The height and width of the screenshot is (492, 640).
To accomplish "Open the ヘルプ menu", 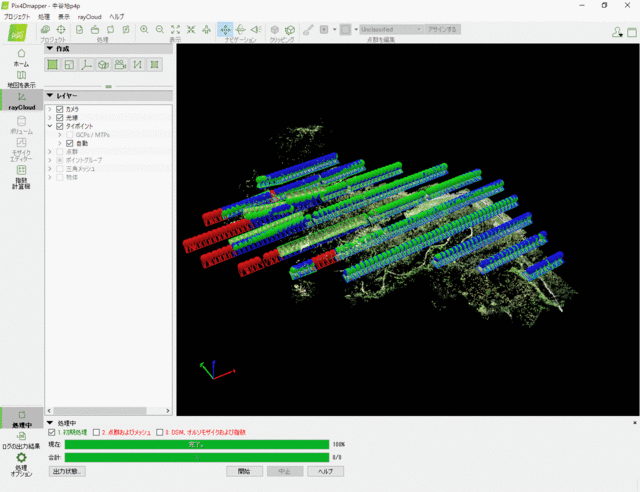I will [117, 17].
